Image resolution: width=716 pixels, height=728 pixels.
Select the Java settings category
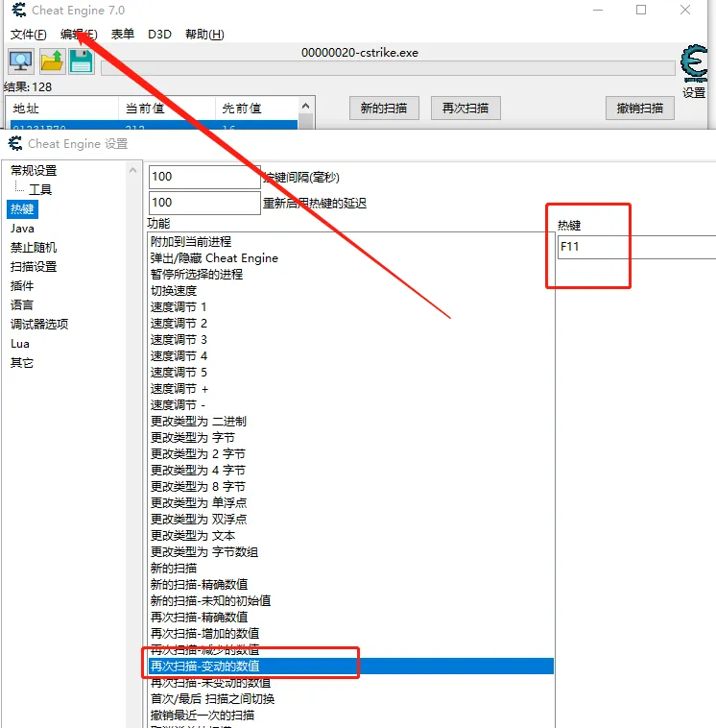[x=22, y=229]
